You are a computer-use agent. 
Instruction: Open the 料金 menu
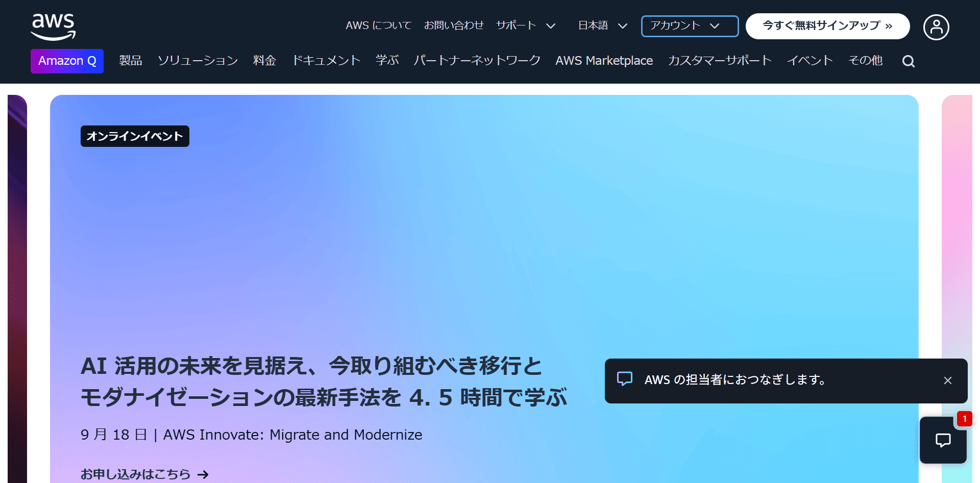tap(264, 61)
